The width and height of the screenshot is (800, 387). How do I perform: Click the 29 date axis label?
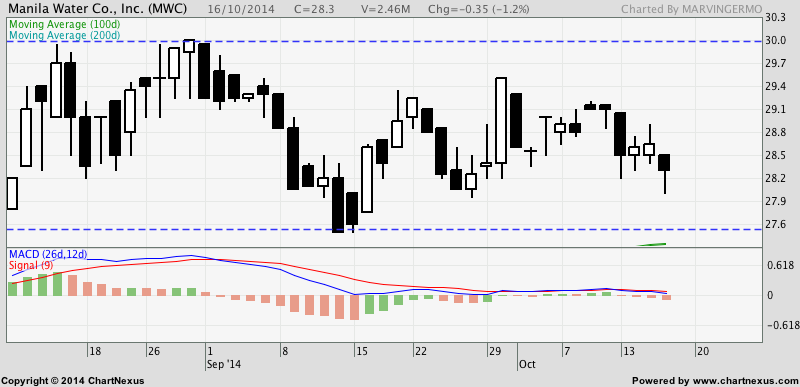click(495, 351)
